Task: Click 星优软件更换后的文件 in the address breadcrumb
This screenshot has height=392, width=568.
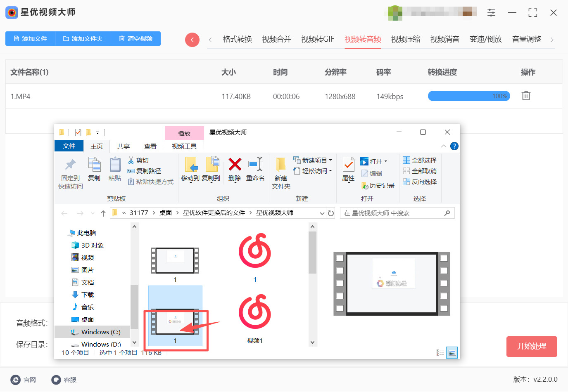Action: [x=214, y=213]
